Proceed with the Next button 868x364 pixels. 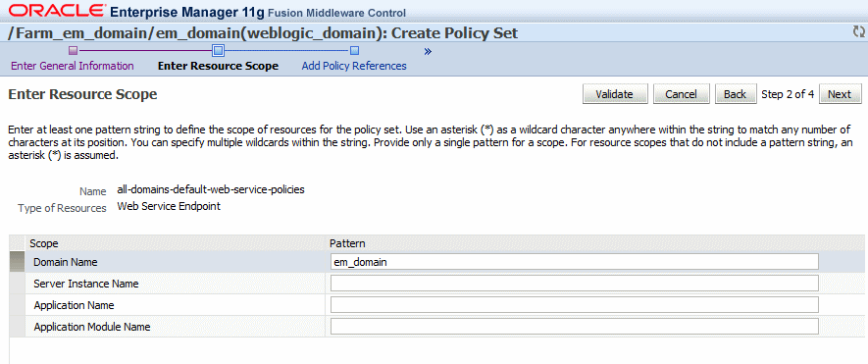pos(840,94)
